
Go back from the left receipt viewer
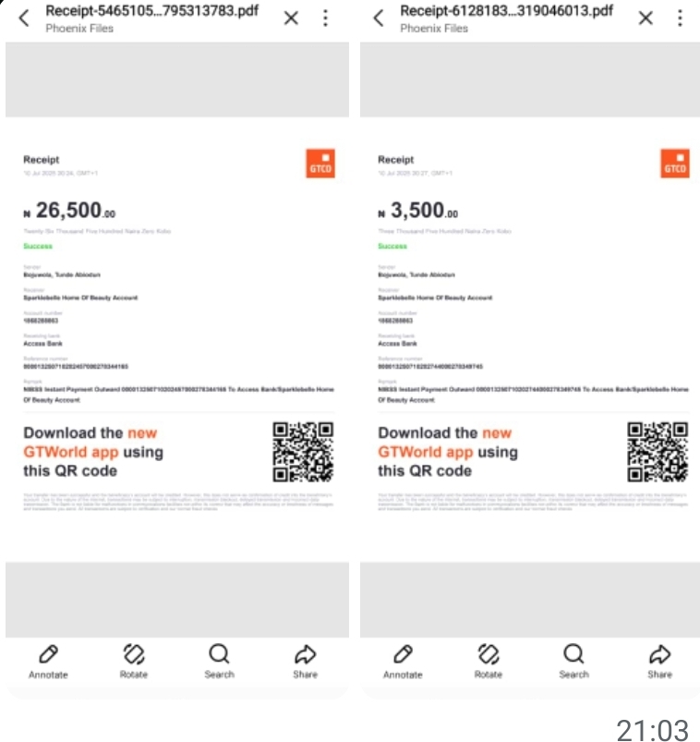[24, 18]
